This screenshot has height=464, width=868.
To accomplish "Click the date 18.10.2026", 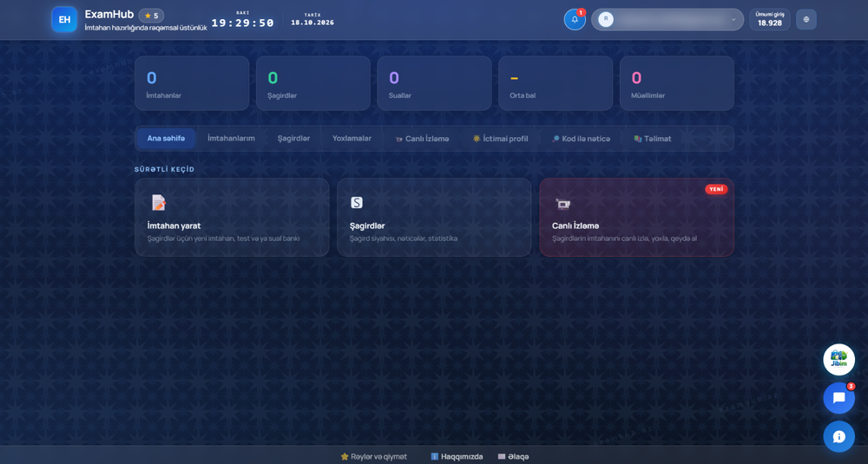I will 312,23.
